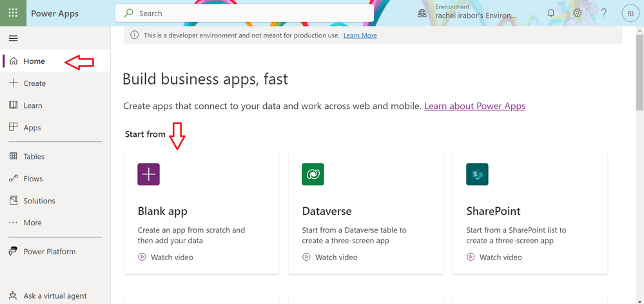Select the Blank app card title
Viewport: 644px width, 304px height.
click(162, 211)
